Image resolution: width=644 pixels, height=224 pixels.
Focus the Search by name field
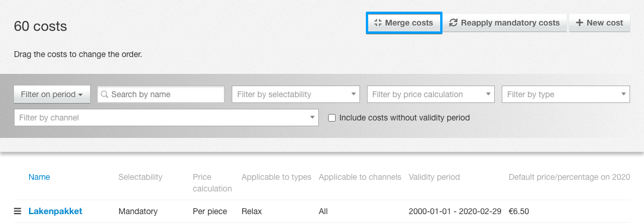pos(161,94)
